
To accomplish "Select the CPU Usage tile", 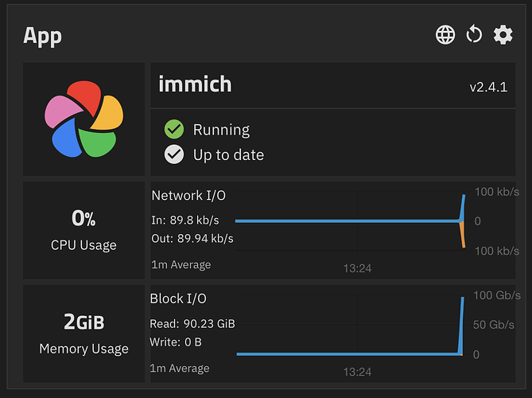I will point(83,229).
